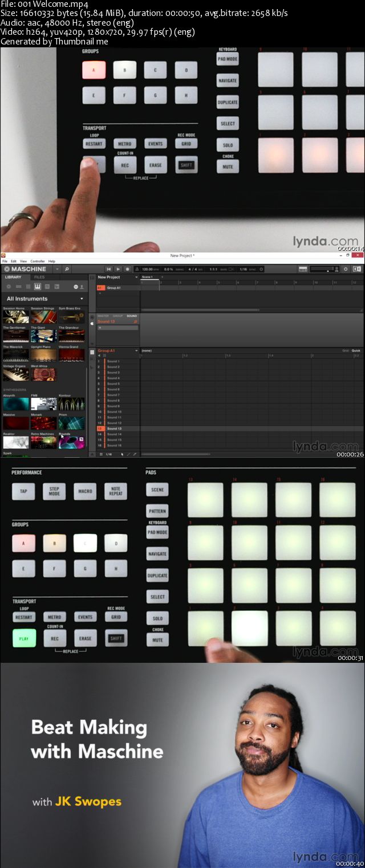Load the Absynth synthesizer thumbnail
365x868 pixels.
[x=15, y=404]
